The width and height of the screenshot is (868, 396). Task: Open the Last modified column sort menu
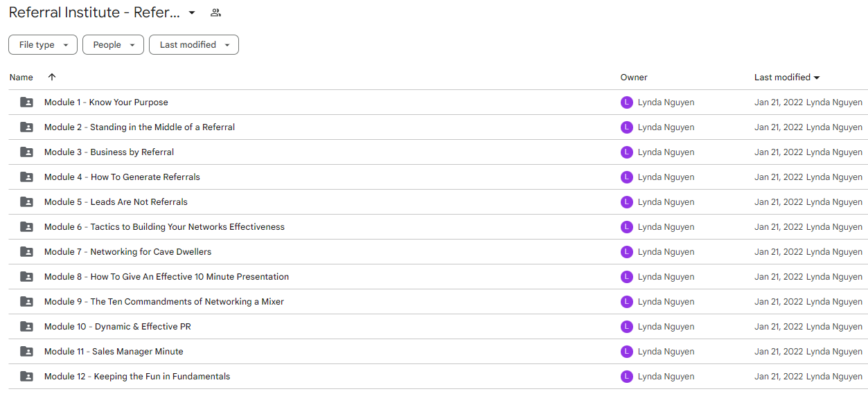(x=787, y=78)
